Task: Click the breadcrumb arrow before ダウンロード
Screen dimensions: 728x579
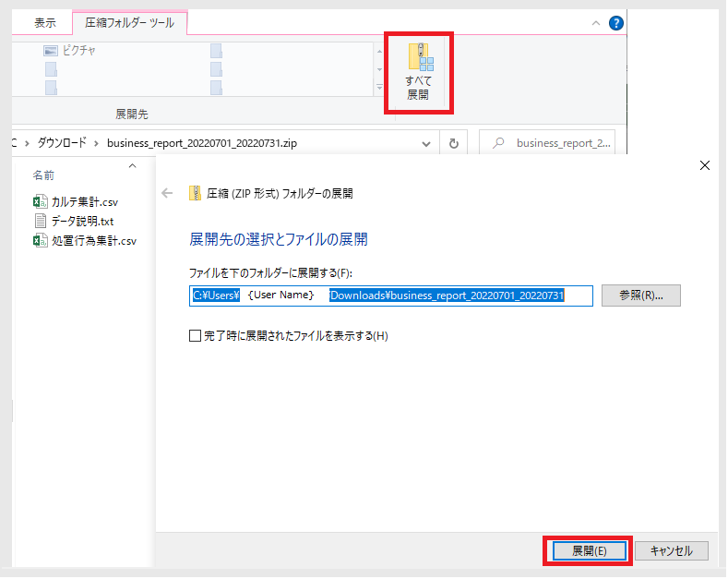Action: point(27,143)
